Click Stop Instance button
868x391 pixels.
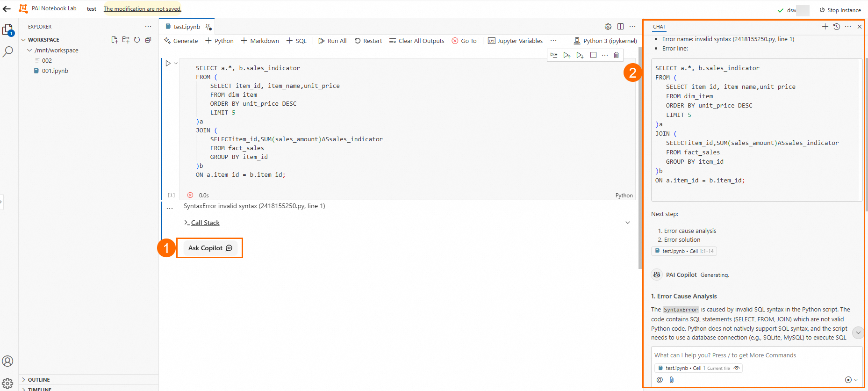click(840, 10)
